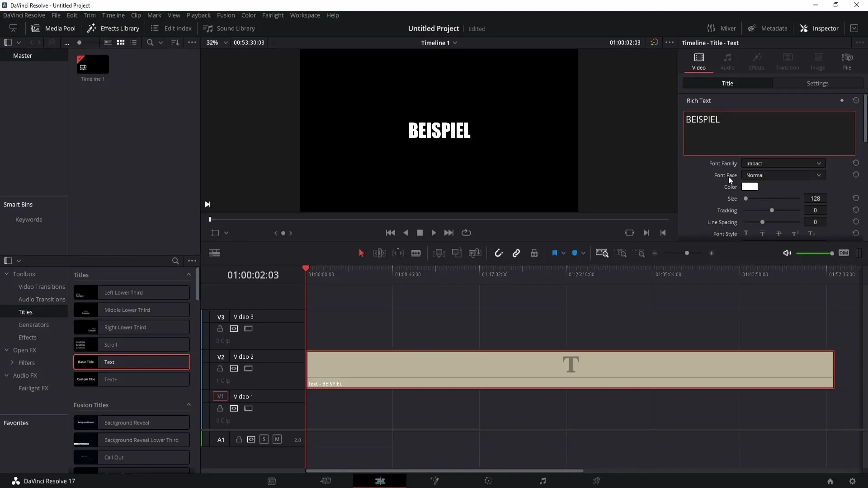Viewport: 868px width, 488px height.
Task: Toggle visibility on Video 1 track
Action: [249, 408]
